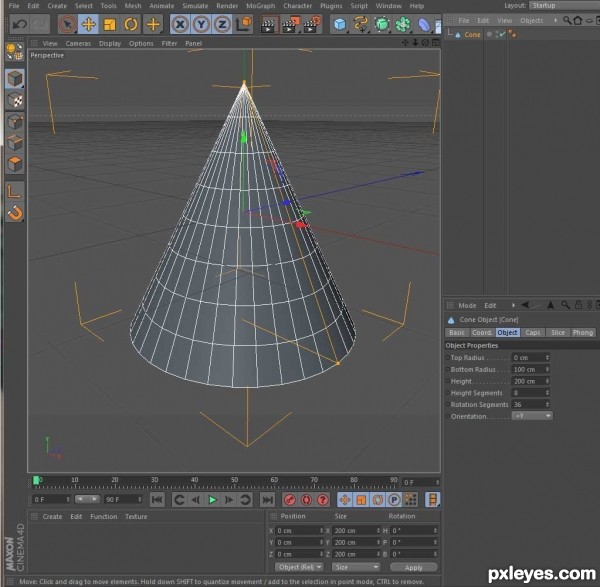Viewport: 600px width, 587px height.
Task: Open the deformer objects icon
Action: [424, 24]
